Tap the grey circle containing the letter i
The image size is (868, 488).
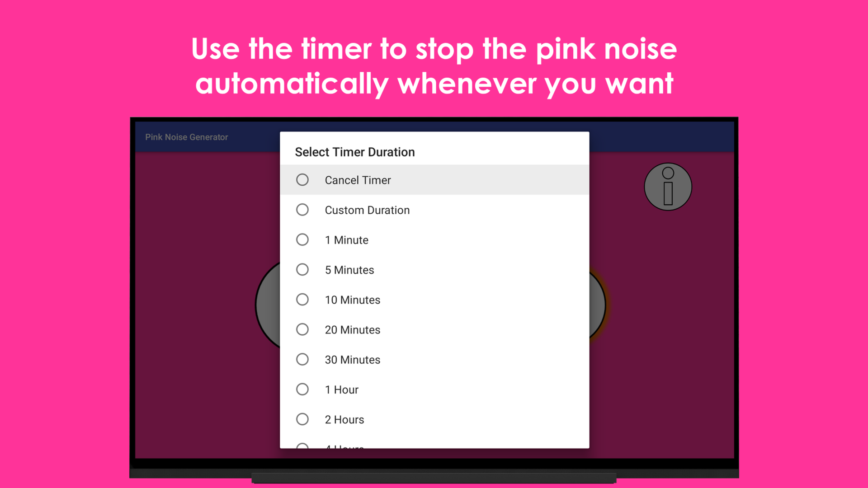tap(668, 186)
